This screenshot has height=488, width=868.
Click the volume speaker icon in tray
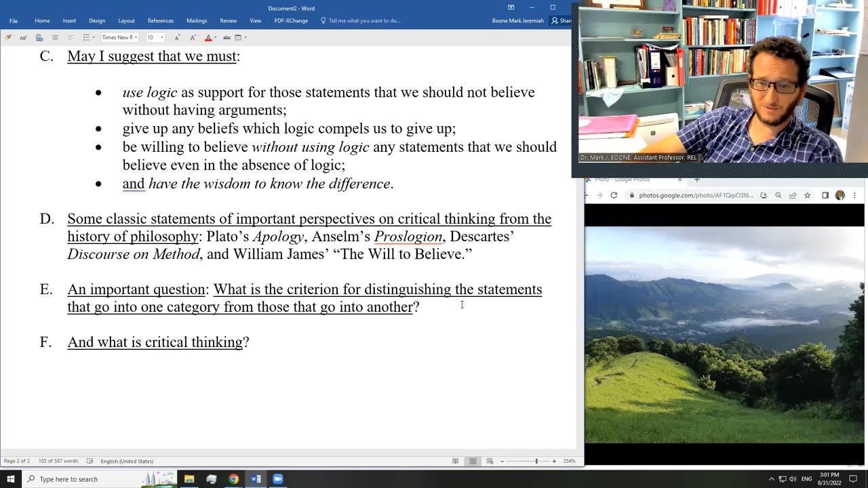pos(793,479)
